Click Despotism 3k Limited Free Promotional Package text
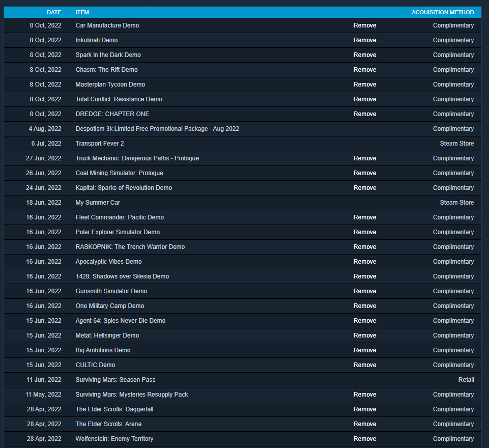The image size is (489, 448). pos(157,128)
